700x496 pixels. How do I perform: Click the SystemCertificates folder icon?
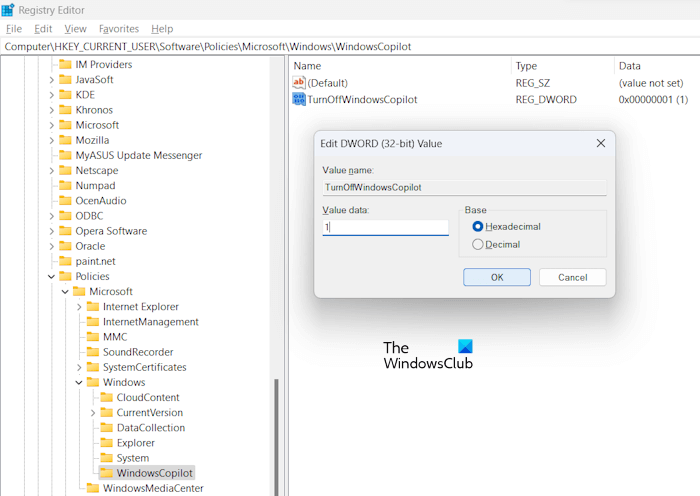93,367
